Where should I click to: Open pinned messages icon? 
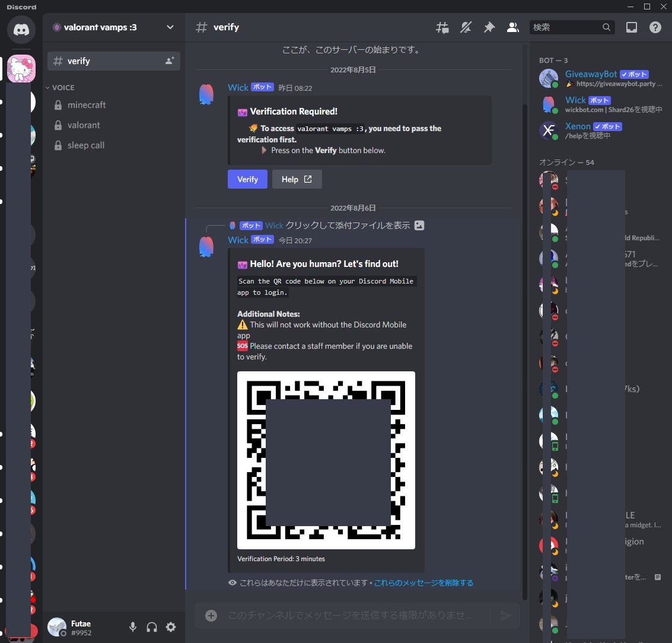tap(489, 27)
